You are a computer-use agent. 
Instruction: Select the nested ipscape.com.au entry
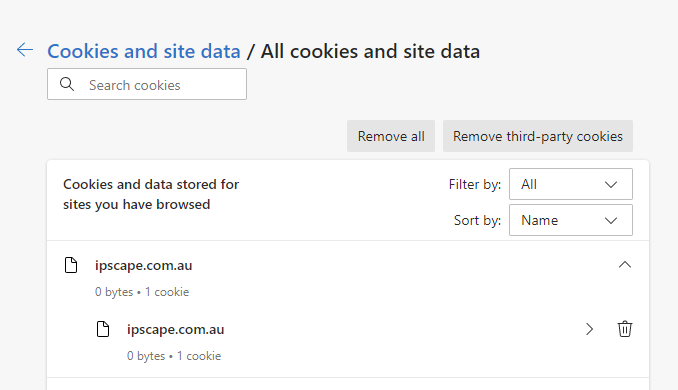click(x=176, y=329)
